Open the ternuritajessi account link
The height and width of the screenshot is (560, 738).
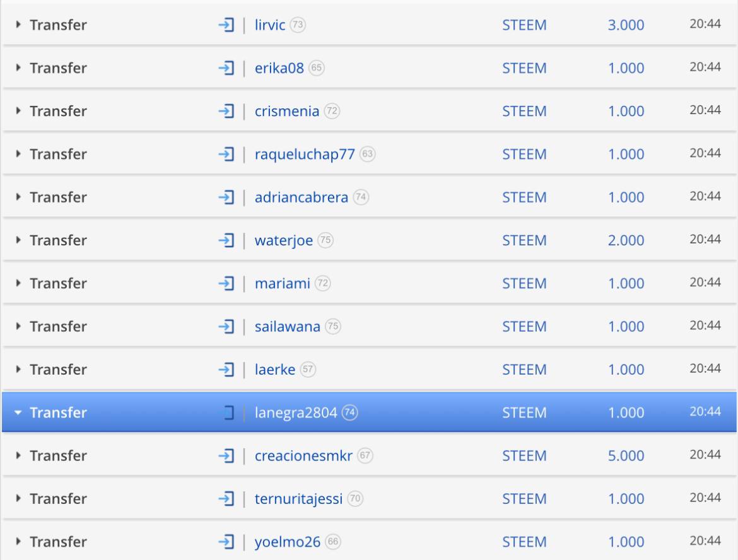[x=298, y=499]
